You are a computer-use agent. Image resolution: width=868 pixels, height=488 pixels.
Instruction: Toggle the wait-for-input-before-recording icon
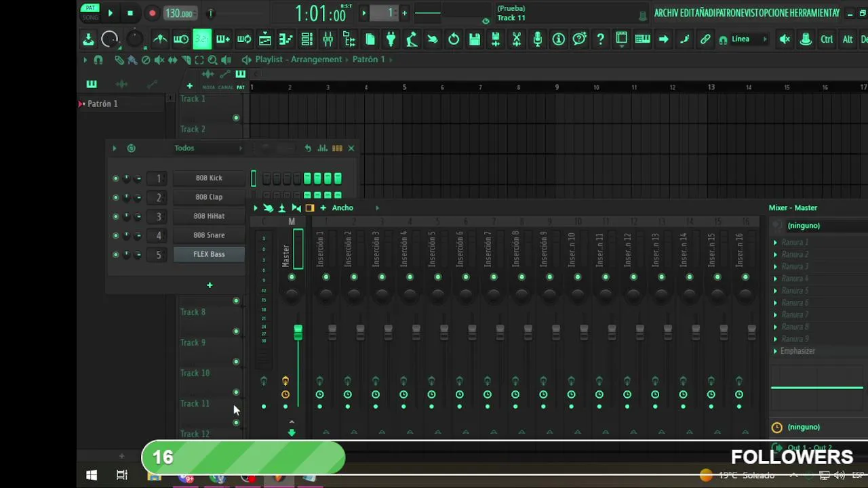click(x=181, y=39)
